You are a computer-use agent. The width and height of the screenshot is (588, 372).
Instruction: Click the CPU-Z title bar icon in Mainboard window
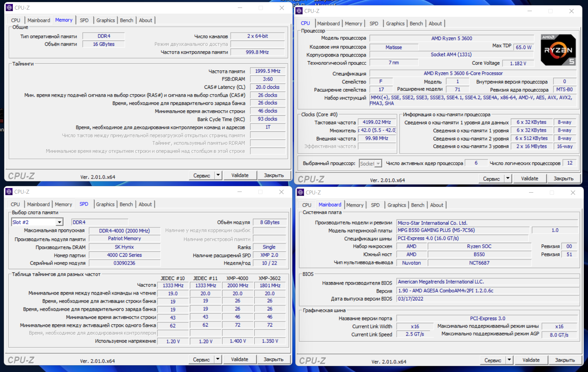pyautogui.click(x=300, y=192)
